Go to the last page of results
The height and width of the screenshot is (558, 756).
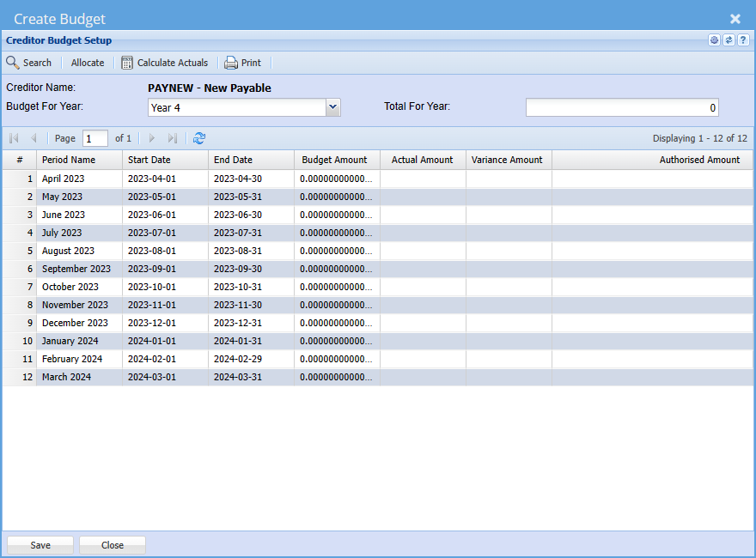(173, 138)
